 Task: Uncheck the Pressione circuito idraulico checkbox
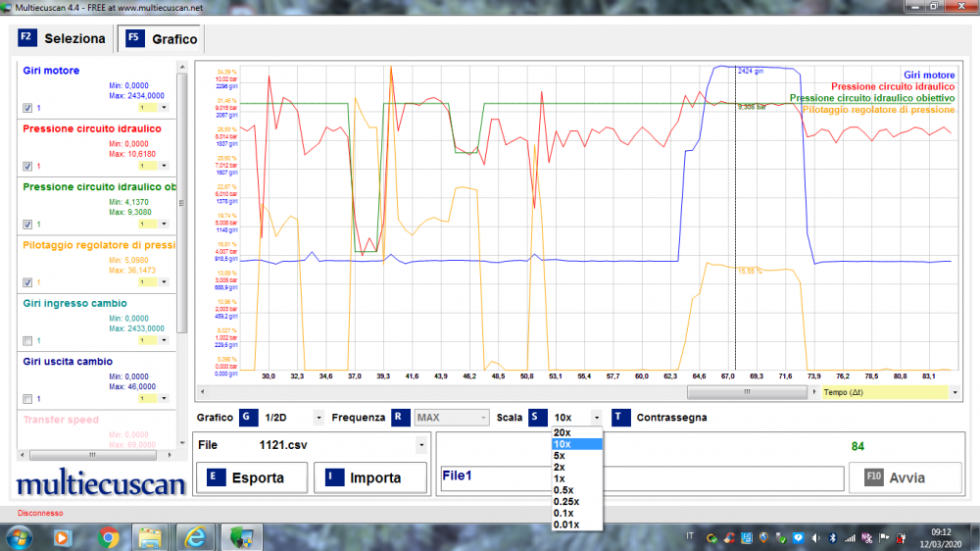(27, 166)
